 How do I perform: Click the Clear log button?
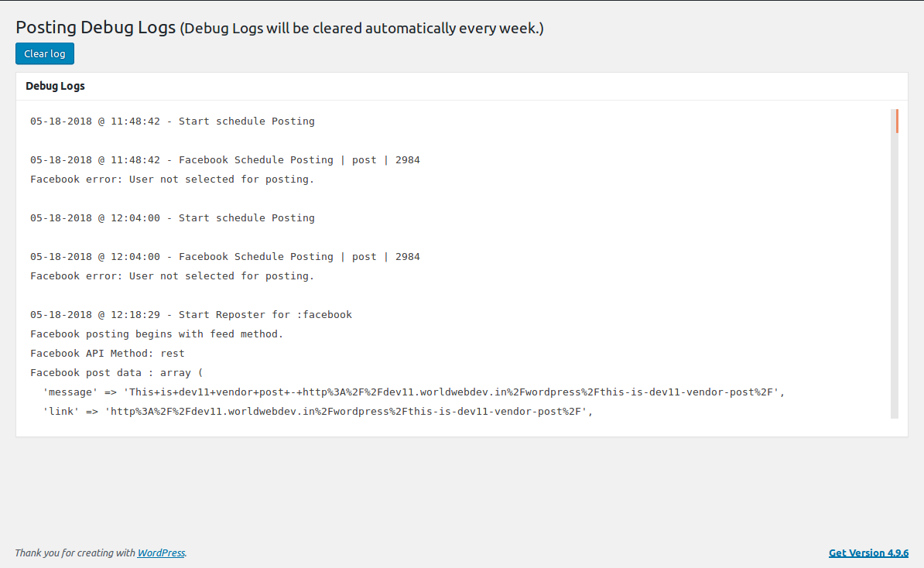tap(45, 53)
